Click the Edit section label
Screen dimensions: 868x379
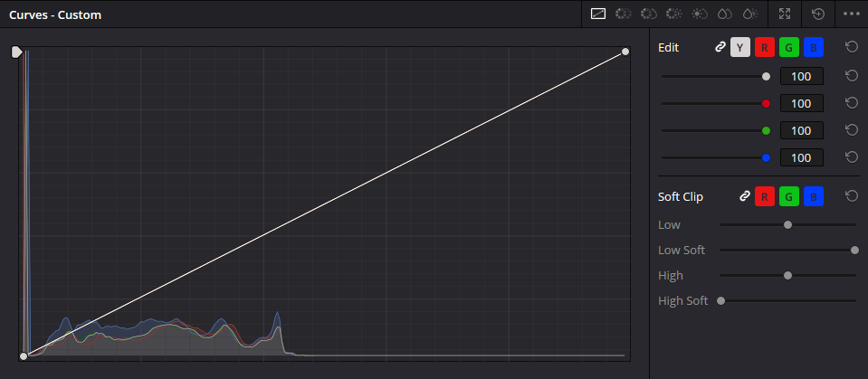(x=668, y=48)
